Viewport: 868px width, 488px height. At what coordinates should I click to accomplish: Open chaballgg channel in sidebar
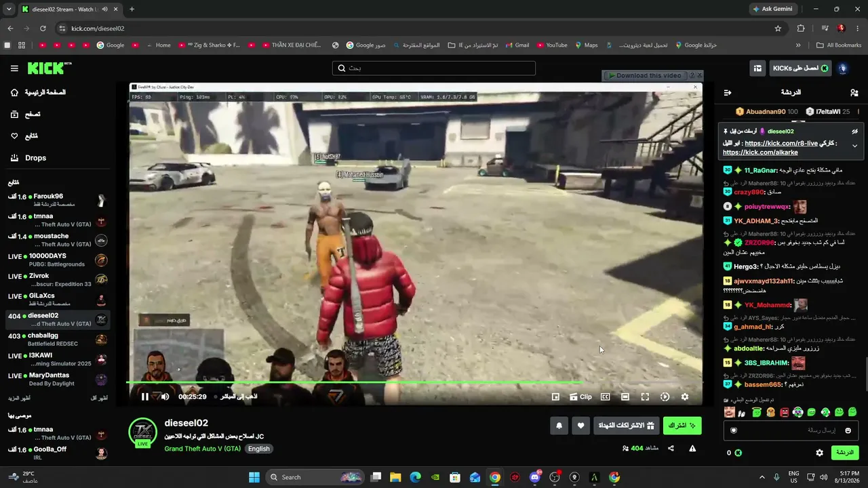(57, 340)
